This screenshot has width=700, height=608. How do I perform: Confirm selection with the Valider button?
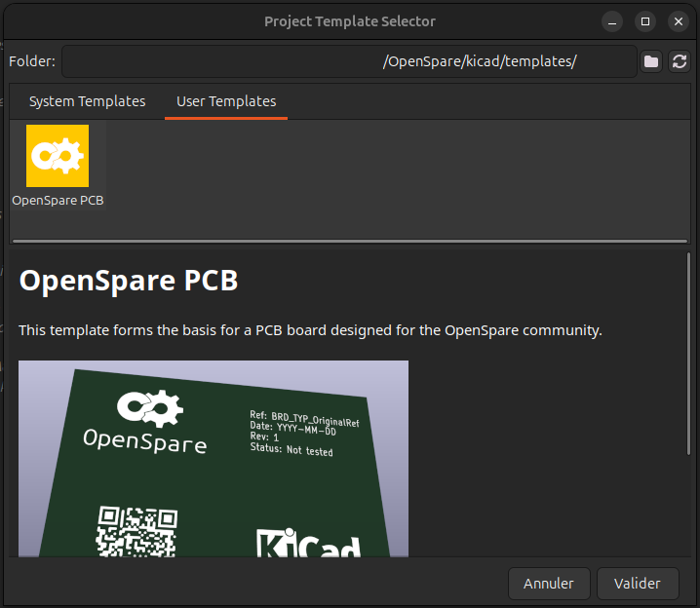pos(637,584)
